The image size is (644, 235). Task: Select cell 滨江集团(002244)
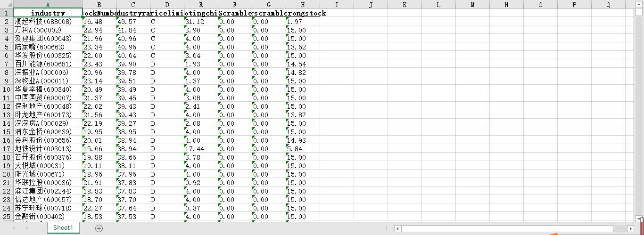[x=48, y=191]
